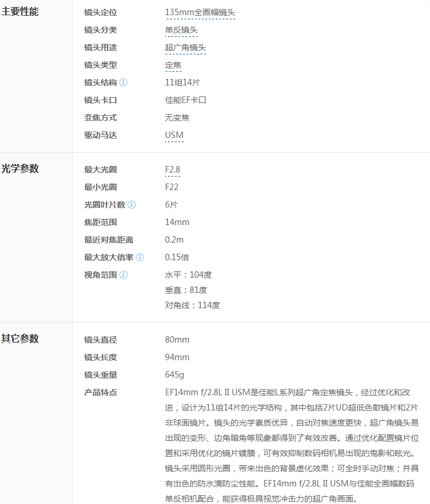Open the USM drive motor link
Image resolution: width=430 pixels, height=504 pixels.
174,135
